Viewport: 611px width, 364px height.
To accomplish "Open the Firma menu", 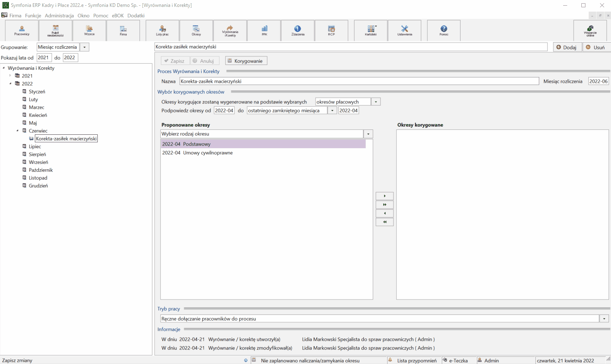I will [x=15, y=15].
